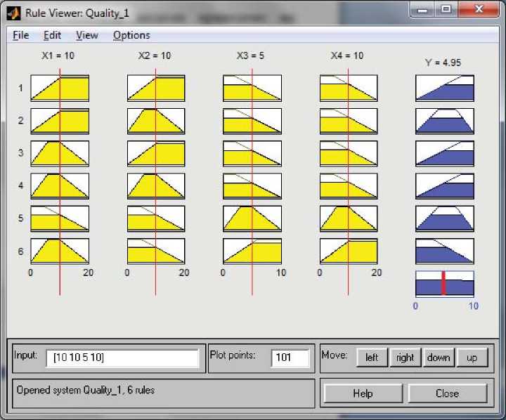Screen dimensions: 506x420
Task: Click the X4 = 10 column header
Action: pyautogui.click(x=347, y=55)
